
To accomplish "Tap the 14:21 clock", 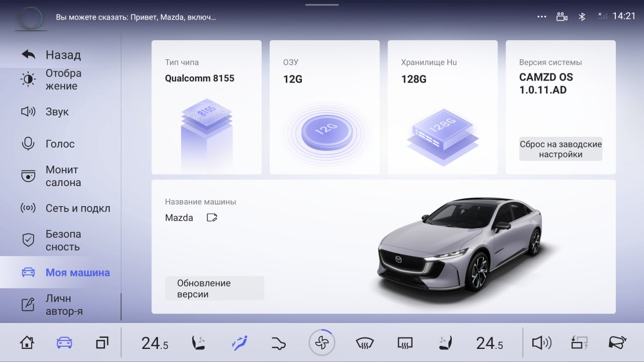I will pos(624,16).
